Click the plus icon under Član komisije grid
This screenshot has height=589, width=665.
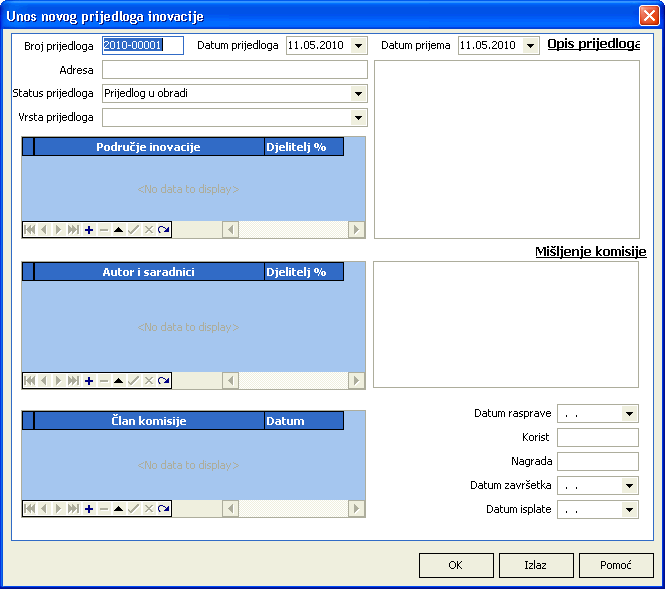[x=89, y=509]
